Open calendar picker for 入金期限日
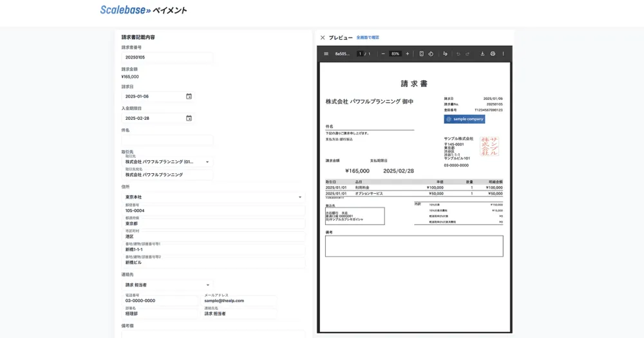This screenshot has width=644, height=338. 189,118
